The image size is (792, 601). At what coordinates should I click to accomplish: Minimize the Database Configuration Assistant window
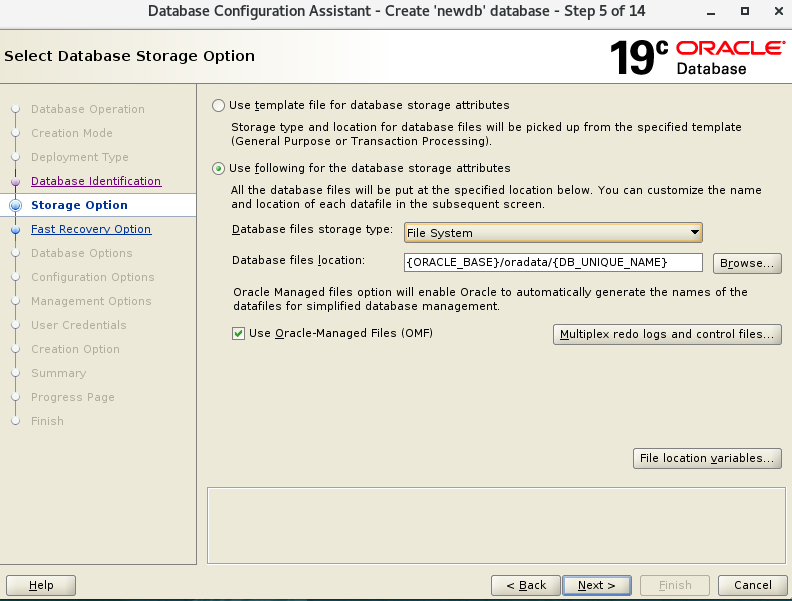point(711,12)
